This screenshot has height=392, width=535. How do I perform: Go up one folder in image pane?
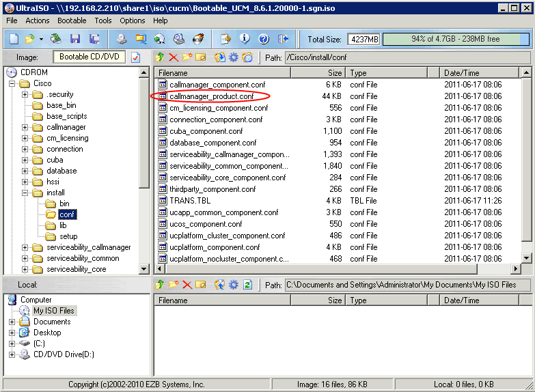[x=160, y=57]
